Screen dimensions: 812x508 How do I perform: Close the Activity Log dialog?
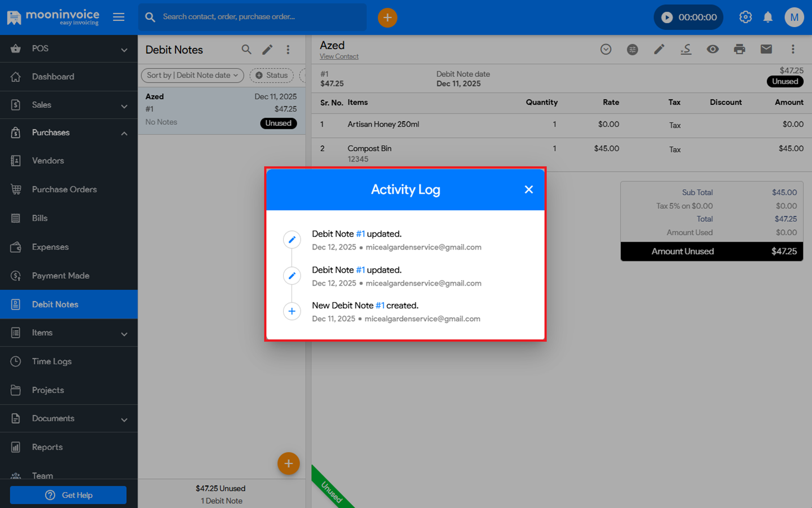pyautogui.click(x=528, y=190)
